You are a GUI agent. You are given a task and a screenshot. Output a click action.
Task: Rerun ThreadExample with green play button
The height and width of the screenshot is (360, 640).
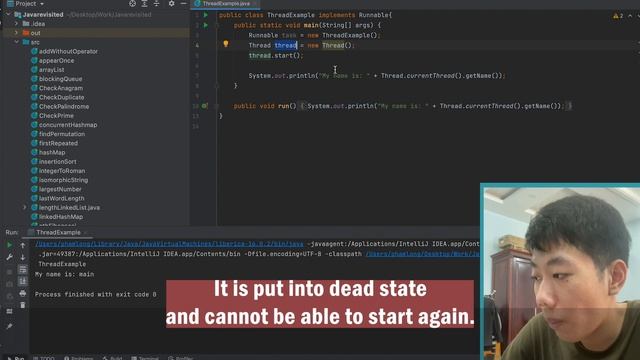[9, 245]
